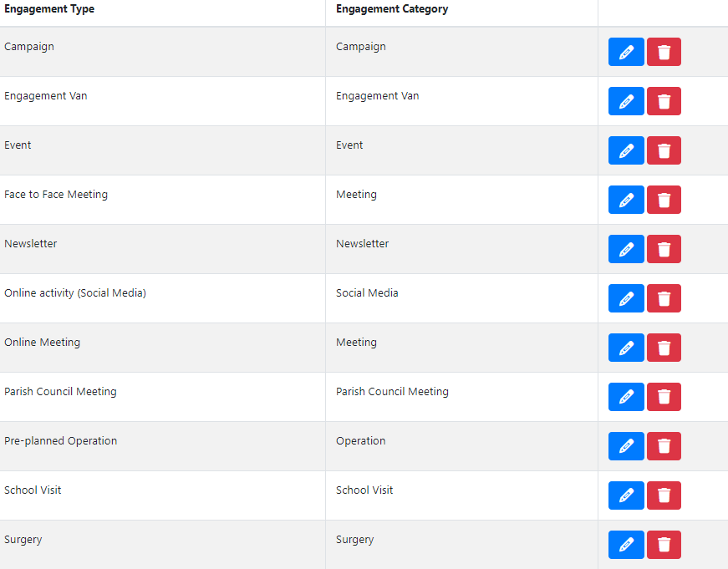
Task: Edit the Pre-planned Operation entry
Action: [626, 446]
